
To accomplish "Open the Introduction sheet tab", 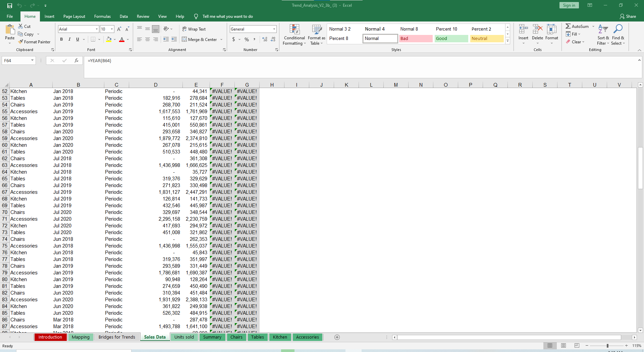I will 50,337.
